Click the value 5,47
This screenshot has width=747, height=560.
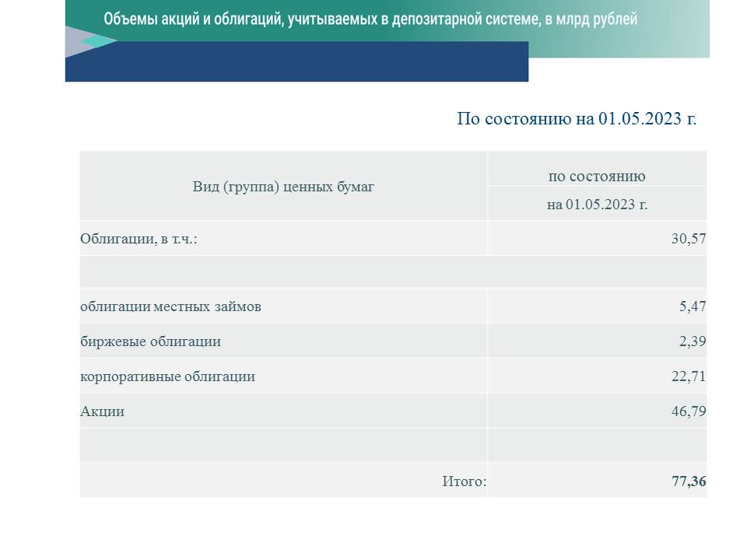(x=693, y=306)
